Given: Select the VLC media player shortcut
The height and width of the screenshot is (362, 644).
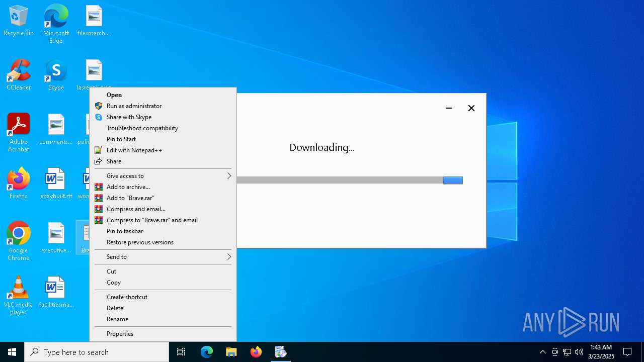Looking at the screenshot, I should point(19,296).
